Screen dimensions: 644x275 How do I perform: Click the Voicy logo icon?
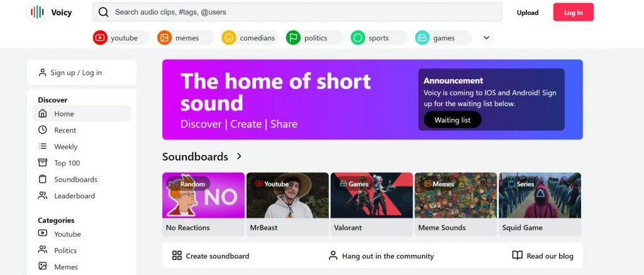pyautogui.click(x=37, y=13)
